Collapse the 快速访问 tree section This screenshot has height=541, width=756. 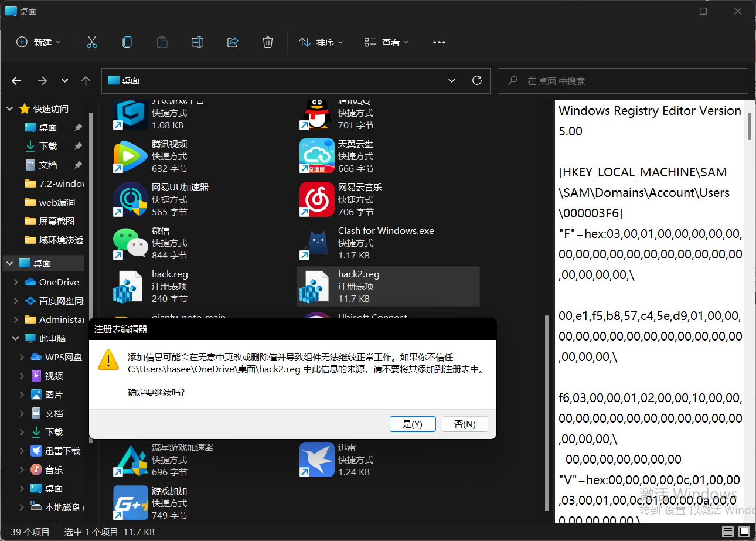9,108
